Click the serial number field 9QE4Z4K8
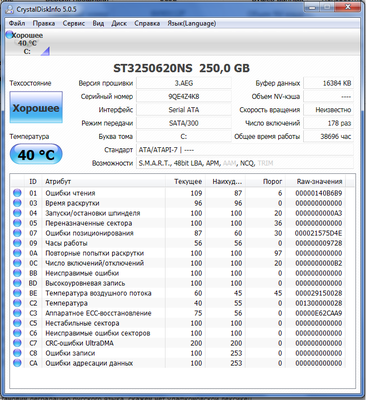This screenshot has height=400, width=366. pos(184,96)
